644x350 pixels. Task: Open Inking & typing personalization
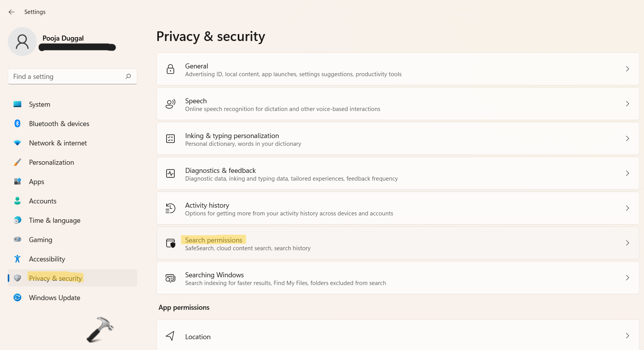[x=398, y=138]
